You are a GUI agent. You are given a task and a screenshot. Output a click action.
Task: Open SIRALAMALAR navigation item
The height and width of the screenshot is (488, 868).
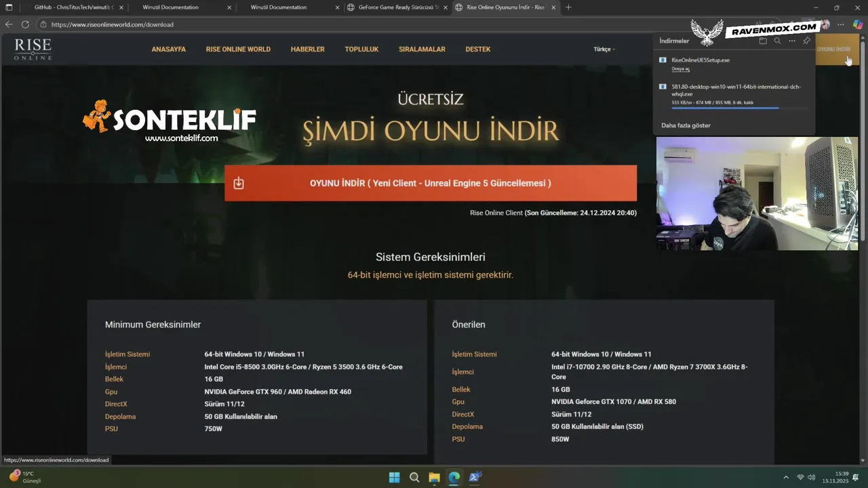pos(422,49)
